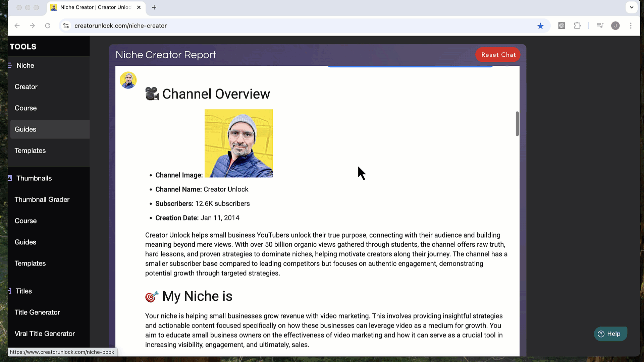Open site information icon in address bar
This screenshot has height=362, width=644.
66,26
